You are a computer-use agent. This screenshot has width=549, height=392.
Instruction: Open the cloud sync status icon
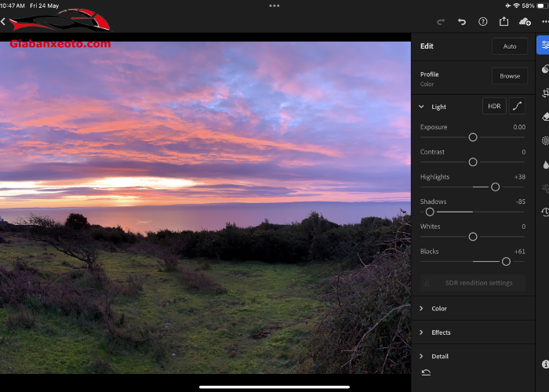pos(525,22)
